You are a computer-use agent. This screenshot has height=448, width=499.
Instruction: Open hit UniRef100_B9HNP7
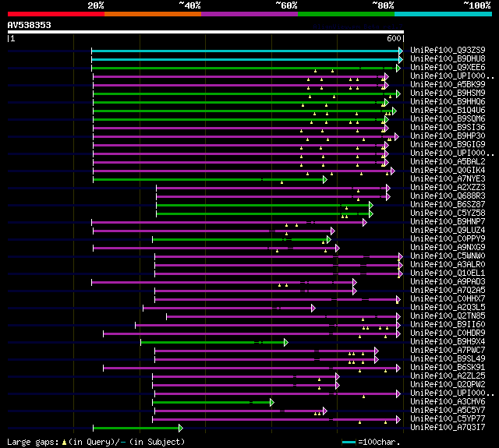coord(448,222)
